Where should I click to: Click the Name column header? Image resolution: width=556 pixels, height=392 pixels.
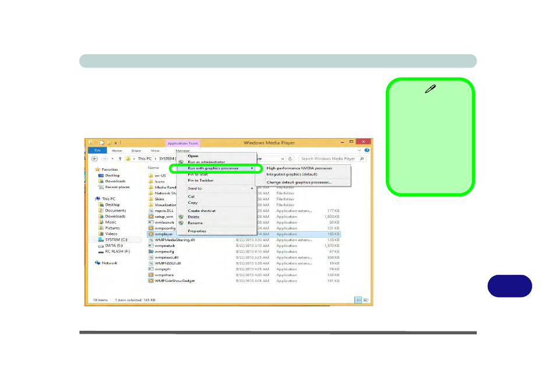click(x=153, y=168)
